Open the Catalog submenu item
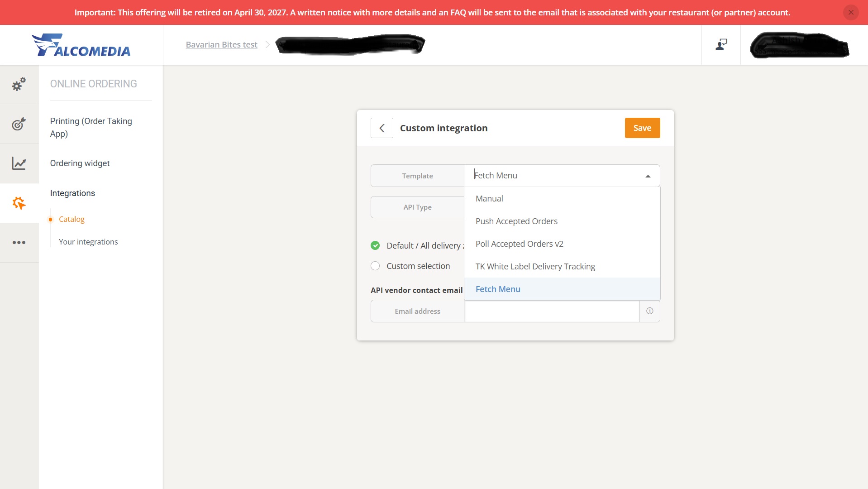 (x=72, y=219)
